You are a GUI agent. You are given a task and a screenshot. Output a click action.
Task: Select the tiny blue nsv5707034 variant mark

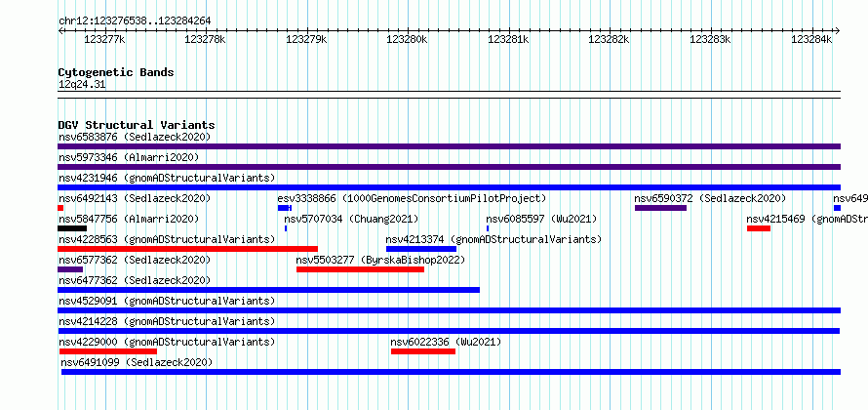pyautogui.click(x=286, y=228)
